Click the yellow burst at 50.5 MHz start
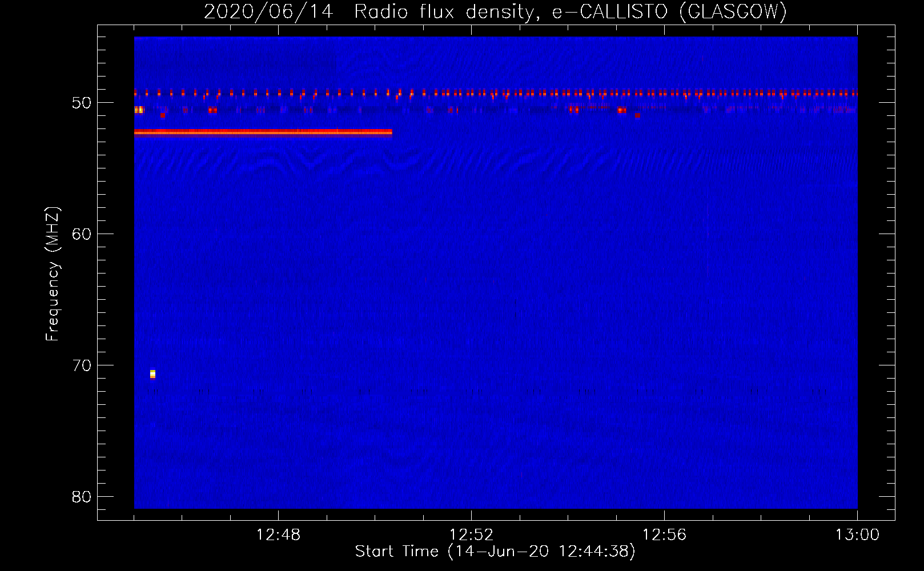 (x=139, y=110)
